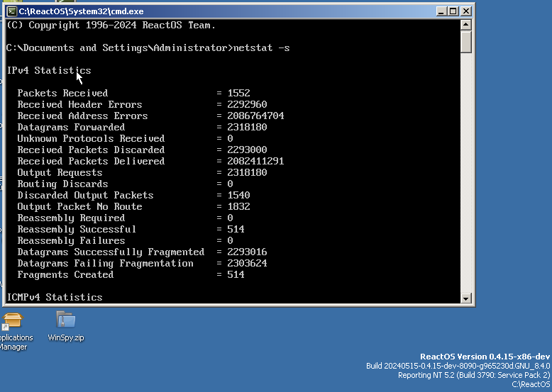Click the value 2292960
This screenshot has height=392, width=552.
(247, 104)
